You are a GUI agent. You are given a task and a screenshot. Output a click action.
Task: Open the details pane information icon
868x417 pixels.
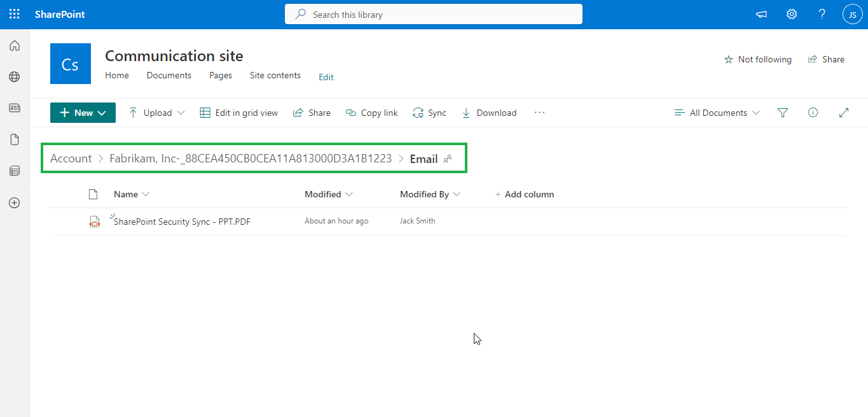(813, 112)
